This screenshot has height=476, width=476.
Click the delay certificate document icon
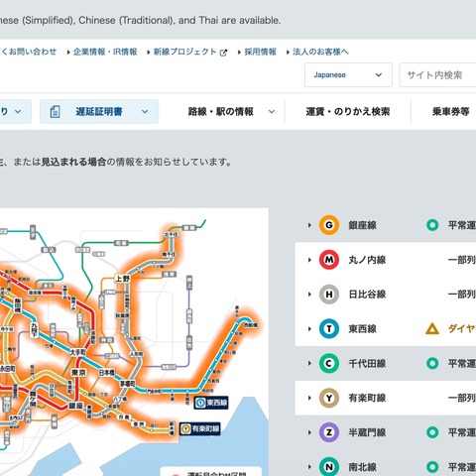[55, 112]
